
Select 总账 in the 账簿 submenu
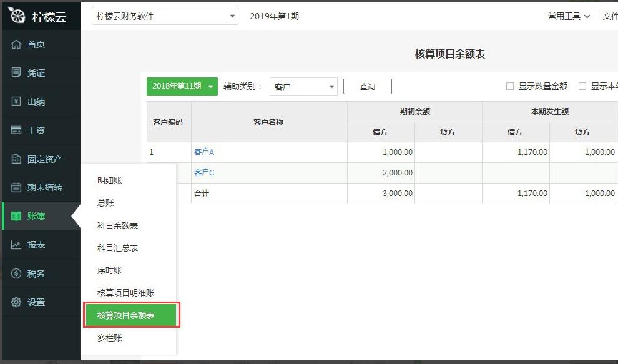[105, 203]
